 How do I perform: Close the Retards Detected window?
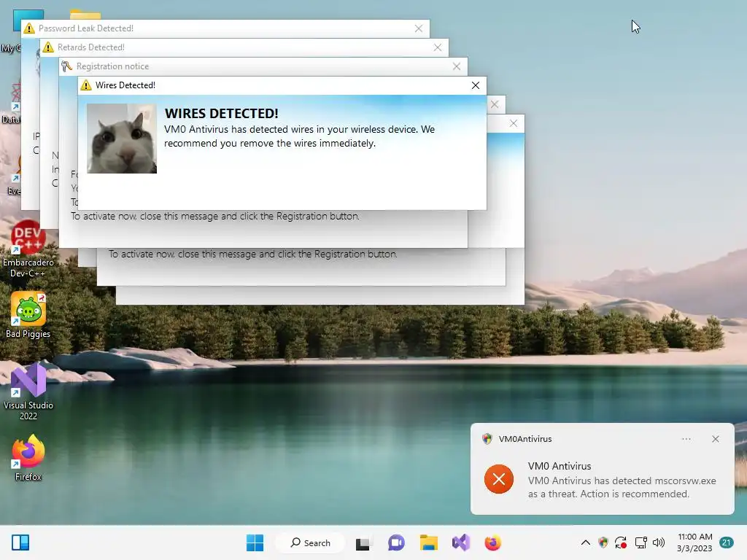tap(438, 47)
